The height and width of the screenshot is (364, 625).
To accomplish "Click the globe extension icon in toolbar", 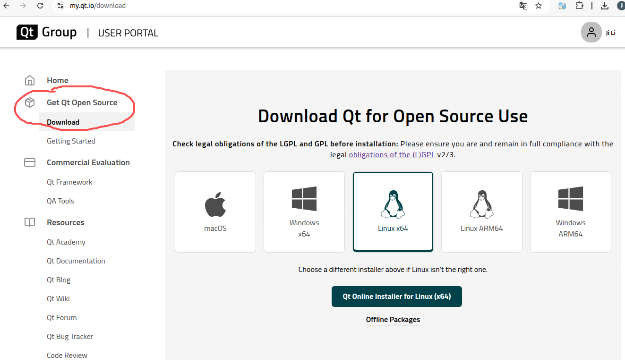I will click(562, 6).
